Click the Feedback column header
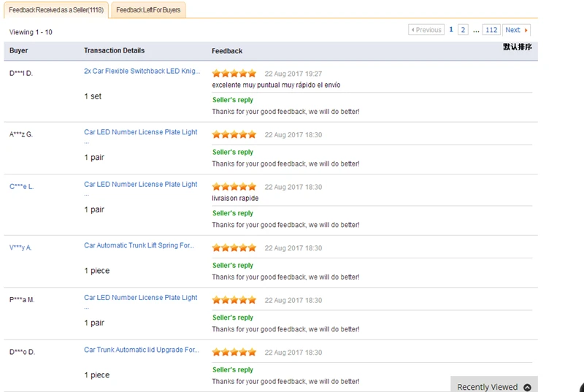584x392 pixels. (227, 51)
